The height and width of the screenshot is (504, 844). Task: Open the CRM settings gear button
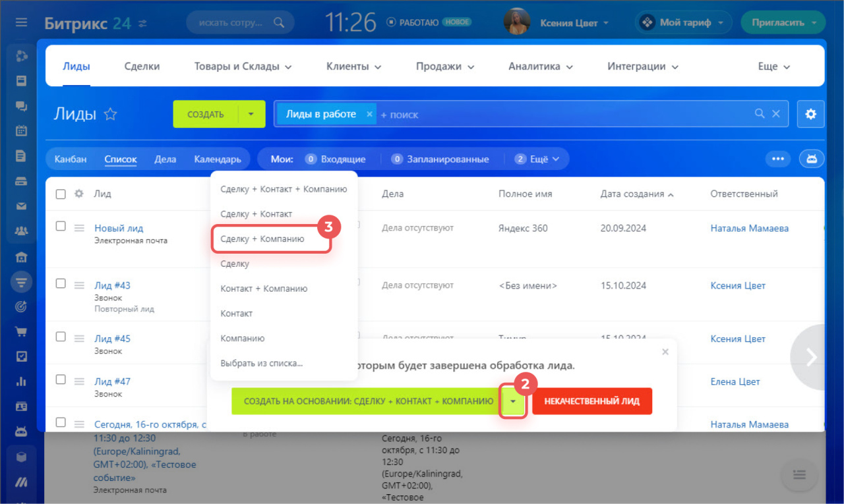(x=810, y=114)
